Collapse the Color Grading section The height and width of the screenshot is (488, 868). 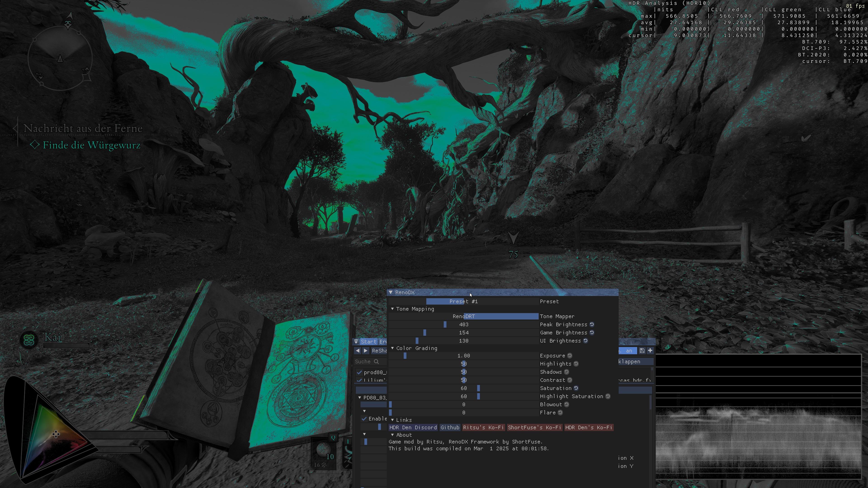coord(392,348)
